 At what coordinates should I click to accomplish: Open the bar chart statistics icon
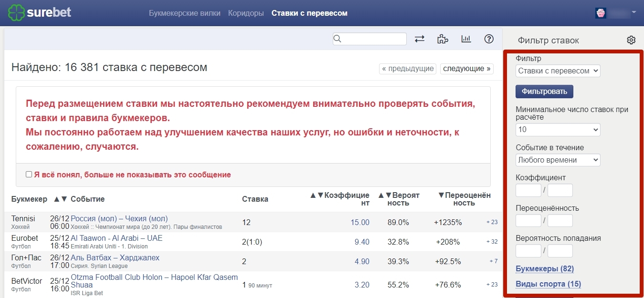[x=466, y=39]
